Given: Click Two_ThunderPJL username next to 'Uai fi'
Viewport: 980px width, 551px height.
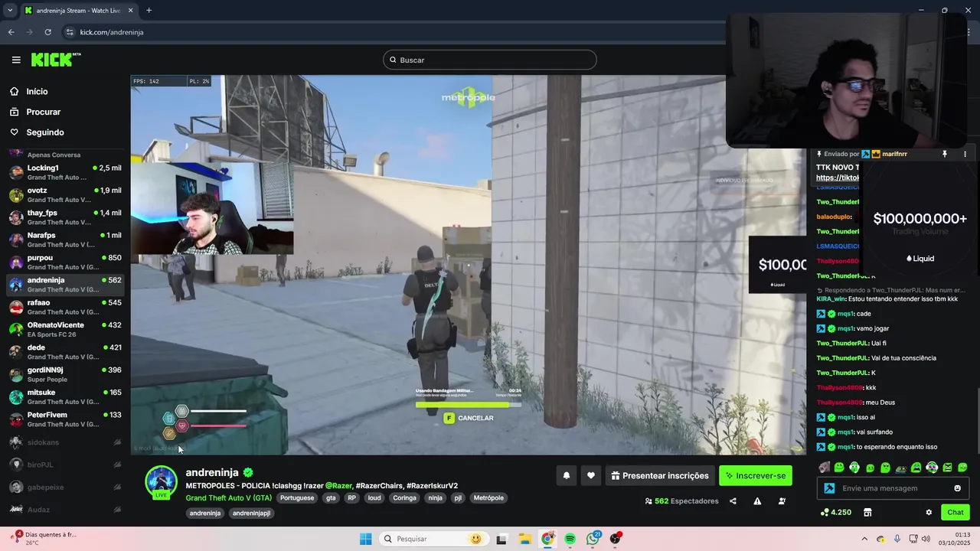Looking at the screenshot, I should (842, 344).
